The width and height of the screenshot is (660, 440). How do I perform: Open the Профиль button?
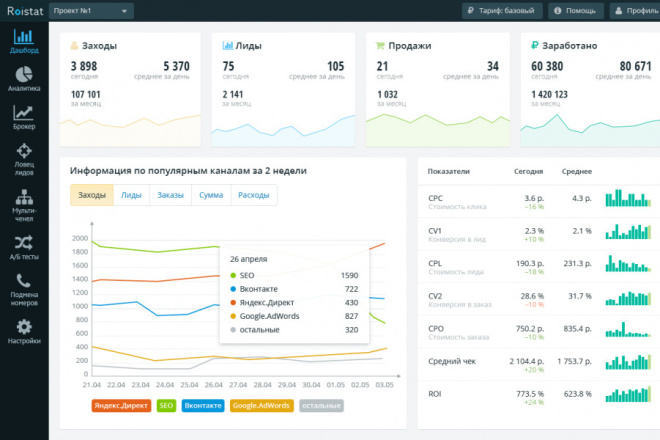tap(635, 11)
